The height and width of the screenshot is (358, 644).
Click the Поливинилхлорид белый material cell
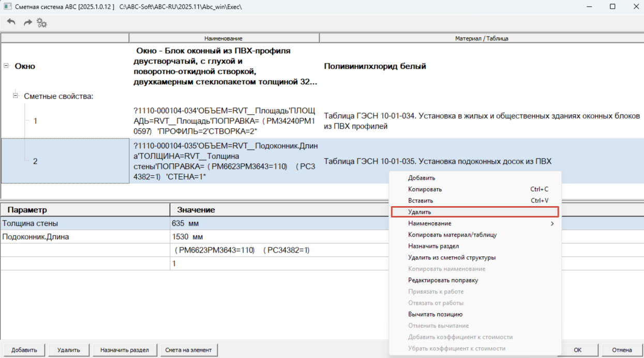[482, 66]
